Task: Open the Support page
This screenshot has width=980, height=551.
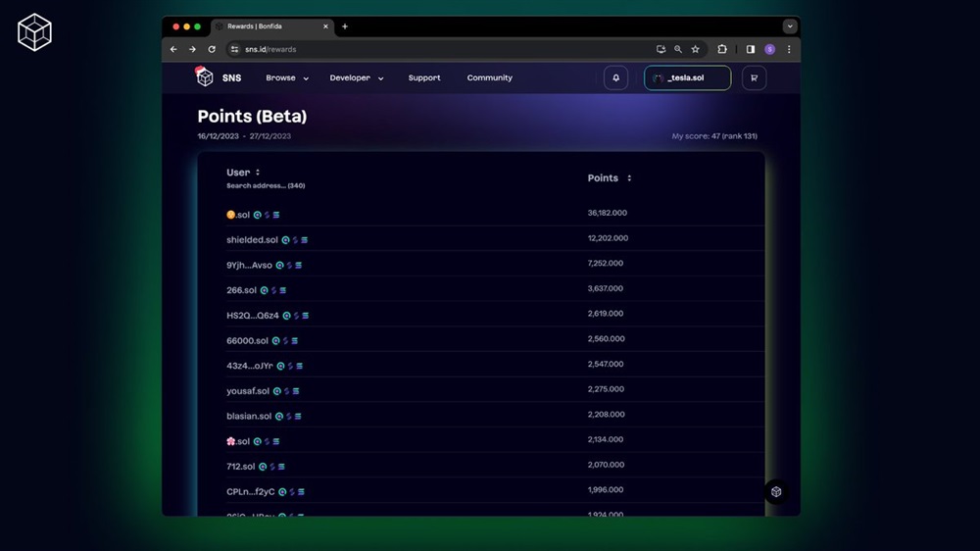Action: tap(424, 78)
